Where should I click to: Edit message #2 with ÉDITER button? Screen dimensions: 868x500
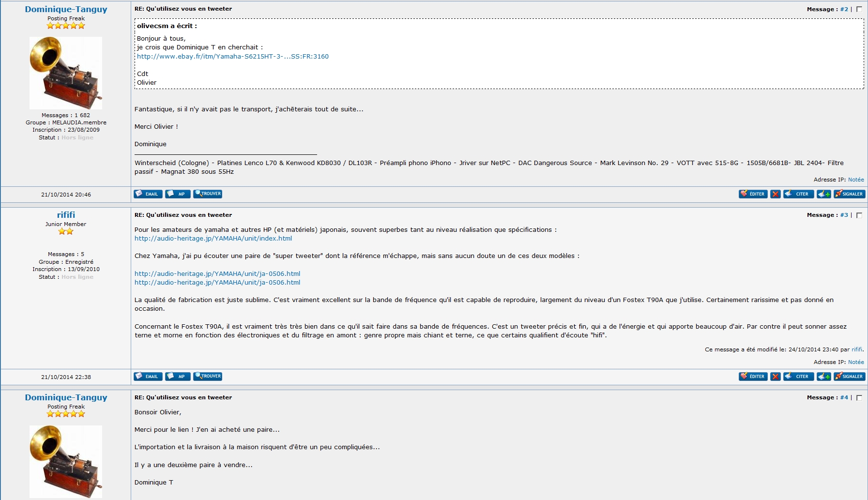coord(753,194)
